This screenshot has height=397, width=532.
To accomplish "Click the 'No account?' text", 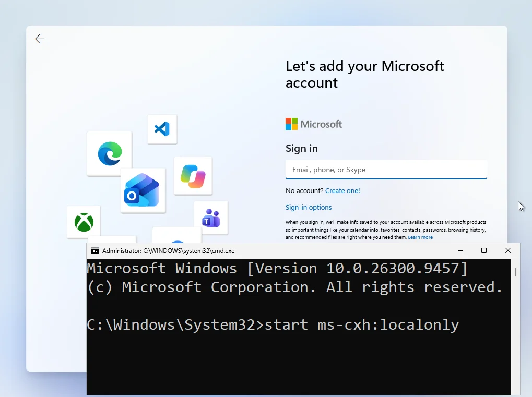I will (304, 190).
